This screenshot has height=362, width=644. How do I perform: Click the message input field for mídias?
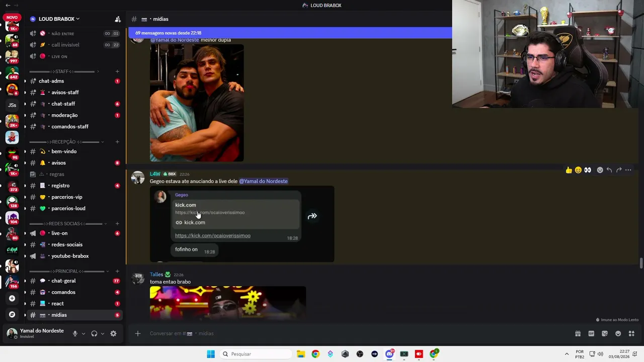pyautogui.click(x=352, y=333)
